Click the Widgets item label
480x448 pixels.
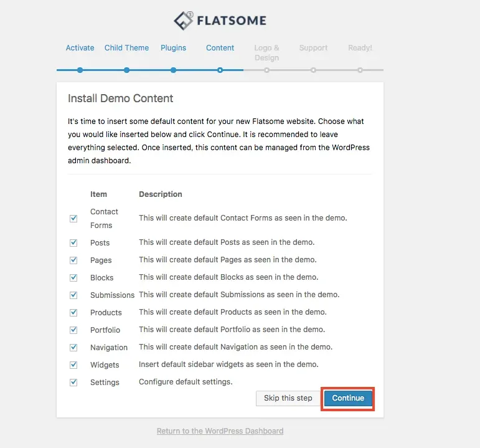(x=105, y=365)
